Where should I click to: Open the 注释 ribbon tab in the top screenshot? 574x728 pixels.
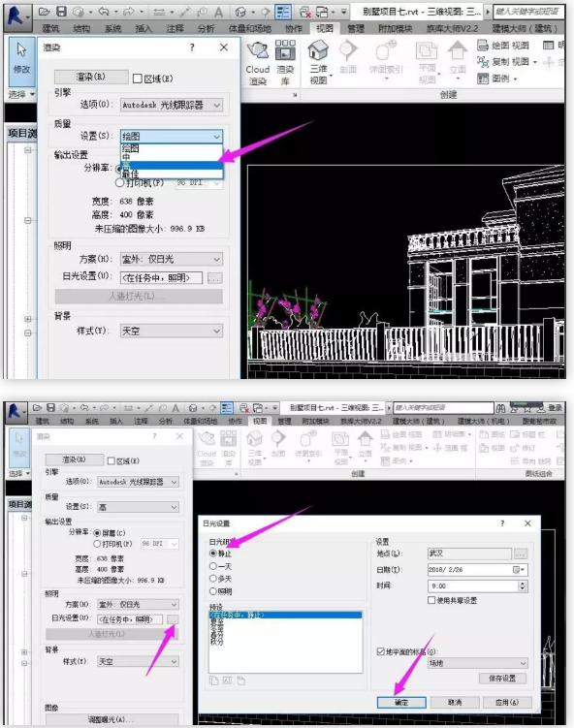click(175, 28)
